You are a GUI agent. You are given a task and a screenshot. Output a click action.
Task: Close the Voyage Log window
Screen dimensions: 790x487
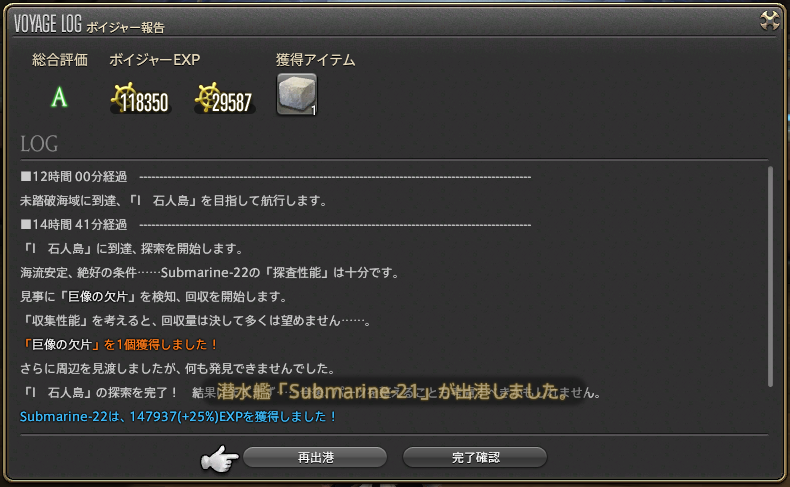(x=769, y=21)
